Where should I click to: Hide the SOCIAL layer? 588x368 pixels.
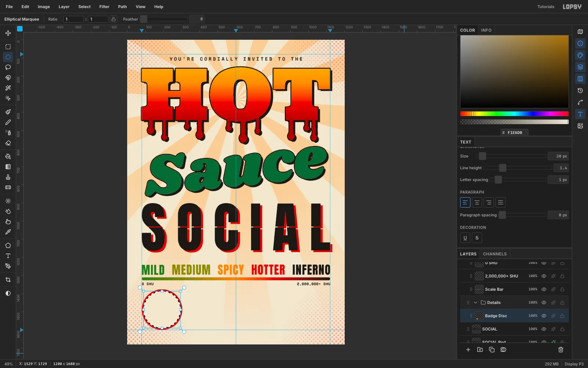(544, 329)
